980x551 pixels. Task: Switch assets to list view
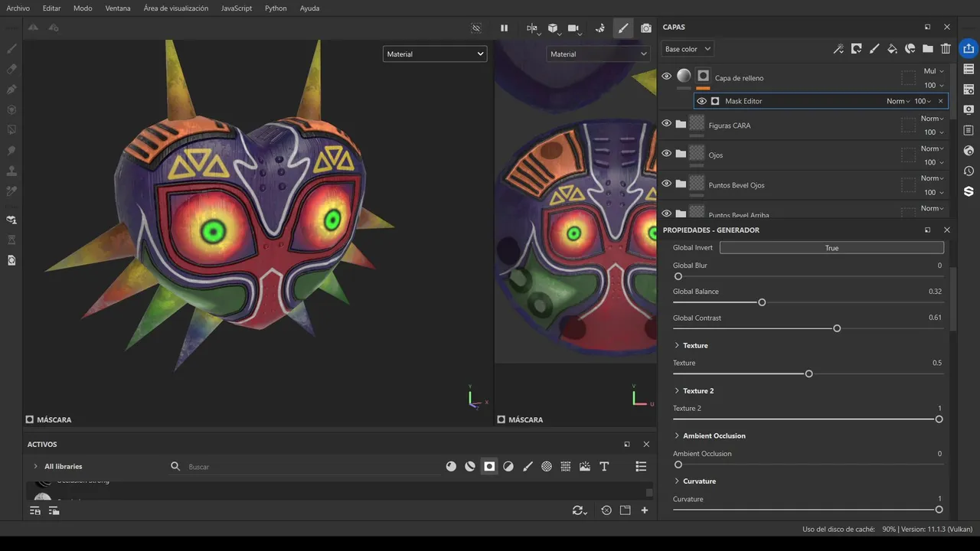641,467
